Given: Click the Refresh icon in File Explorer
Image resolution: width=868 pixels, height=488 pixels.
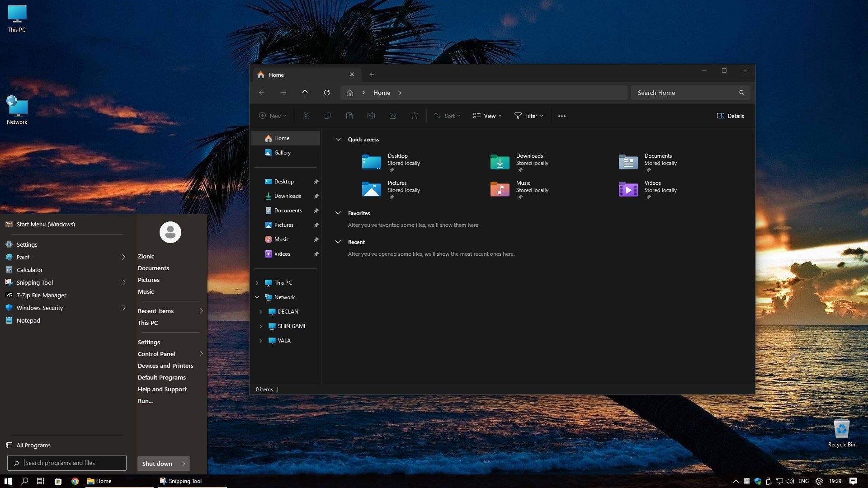Looking at the screenshot, I should pos(326,93).
